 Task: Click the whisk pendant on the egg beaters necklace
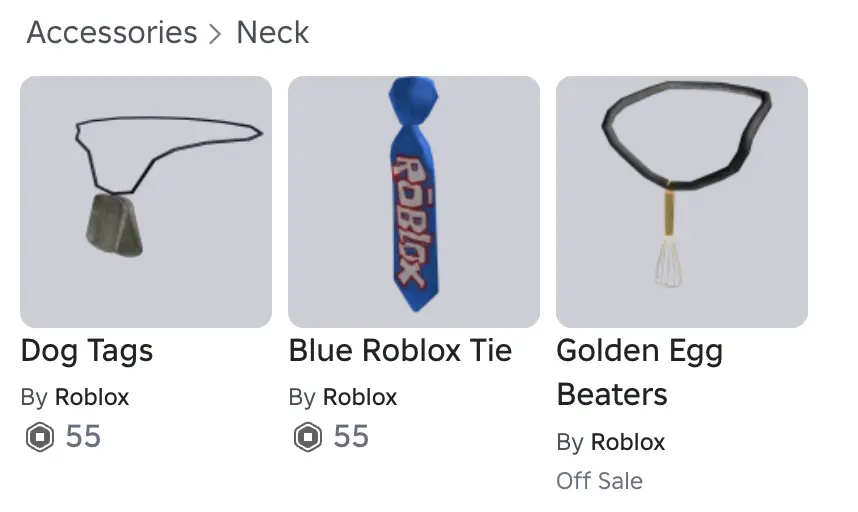click(669, 261)
